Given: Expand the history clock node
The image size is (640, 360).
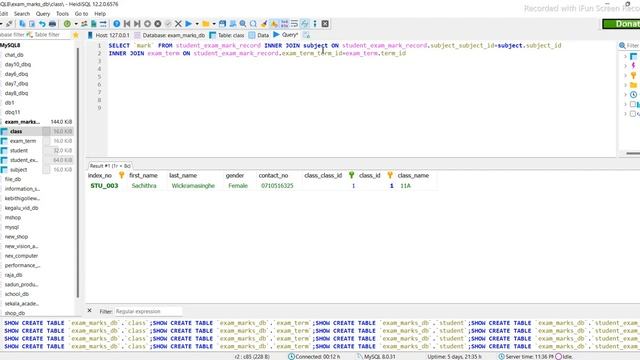Looking at the screenshot, I should [625, 95].
